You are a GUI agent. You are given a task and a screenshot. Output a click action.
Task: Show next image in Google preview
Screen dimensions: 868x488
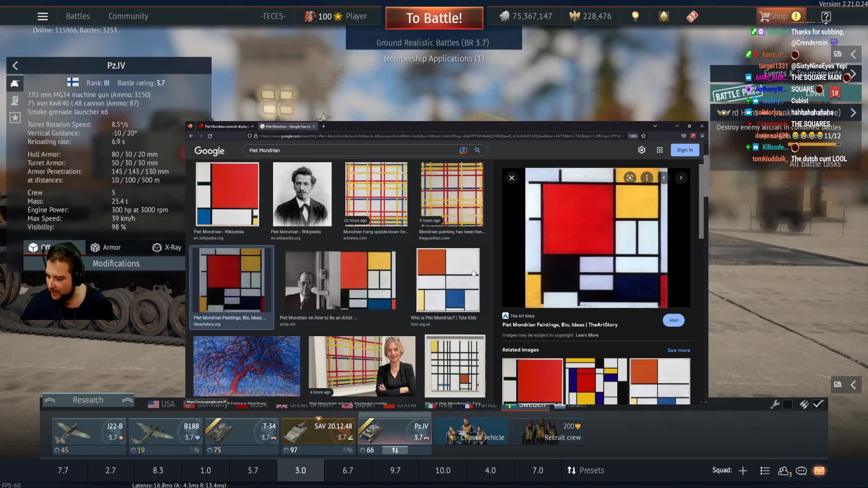(681, 178)
